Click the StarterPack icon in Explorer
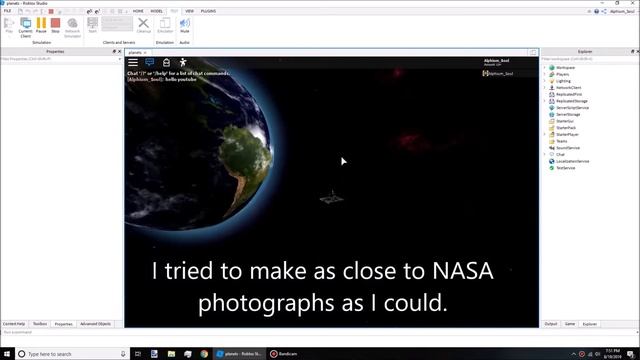Image resolution: width=640 pixels, height=360 pixels. point(551,128)
